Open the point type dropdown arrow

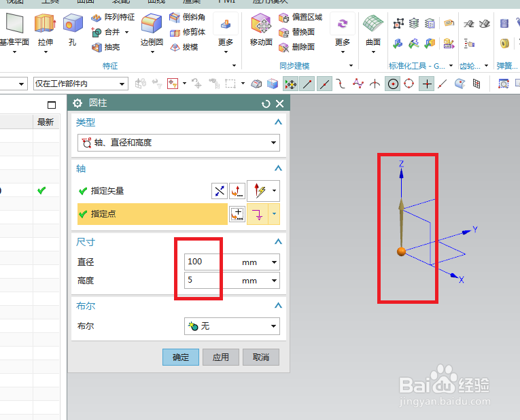(274, 214)
